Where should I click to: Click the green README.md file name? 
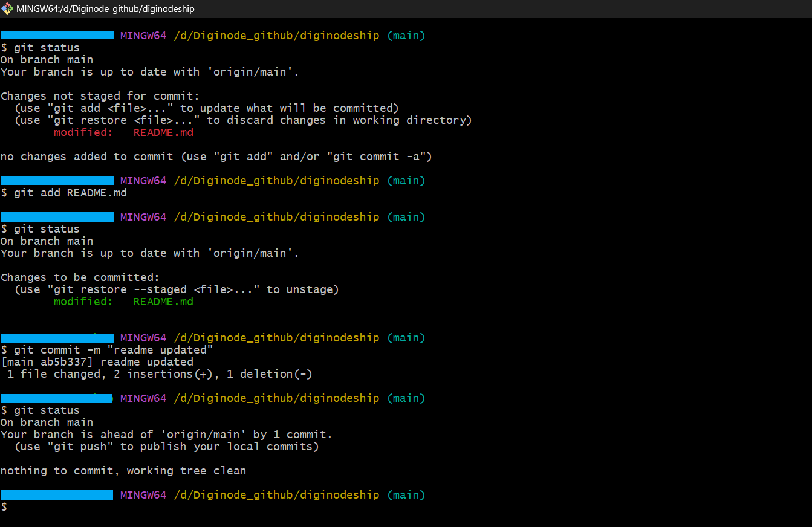pos(163,302)
